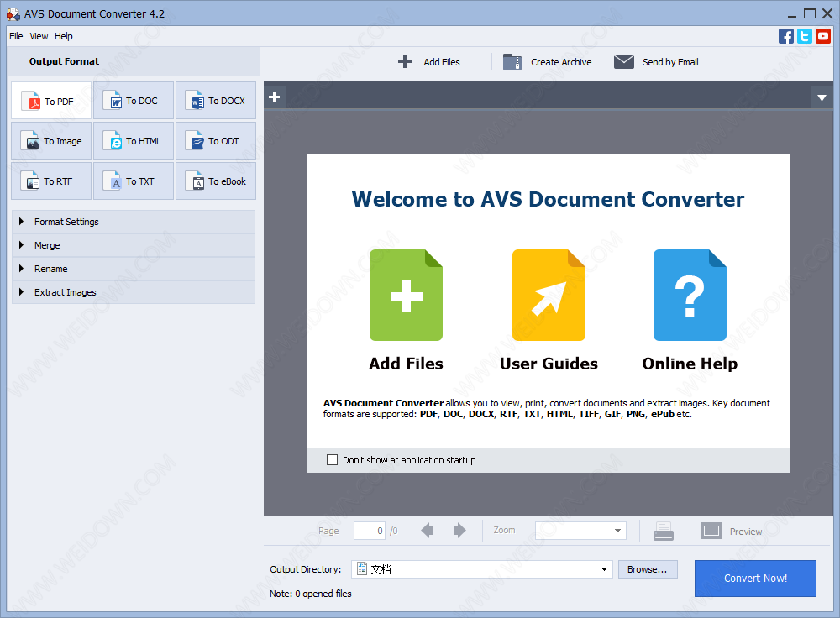The width and height of the screenshot is (840, 618).
Task: Minimize the AVS Document Converter window
Action: coord(792,14)
